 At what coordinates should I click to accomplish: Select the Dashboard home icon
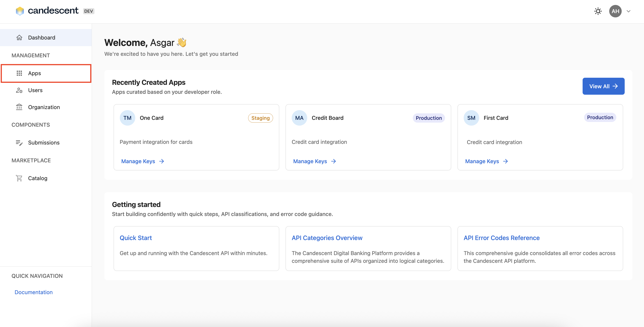tap(19, 37)
